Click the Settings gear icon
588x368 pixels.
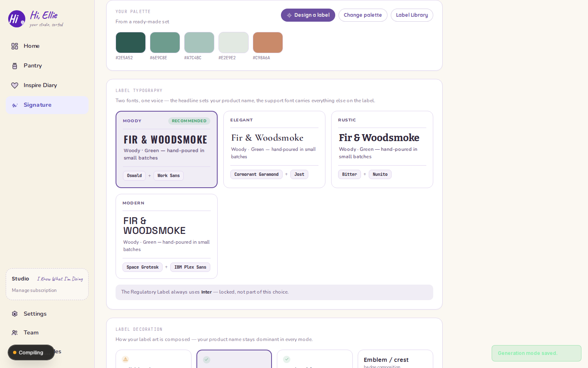(15, 314)
